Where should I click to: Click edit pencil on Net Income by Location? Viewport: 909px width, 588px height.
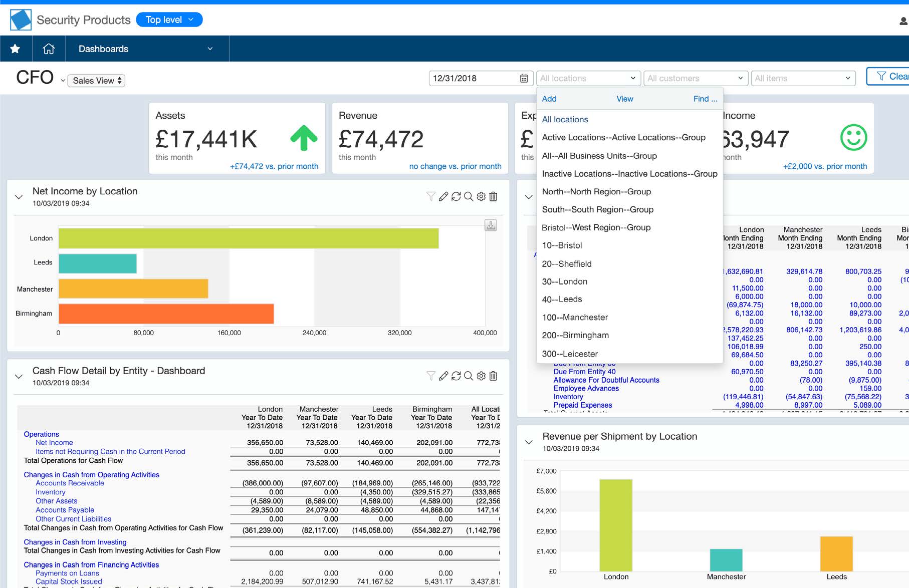pos(443,197)
